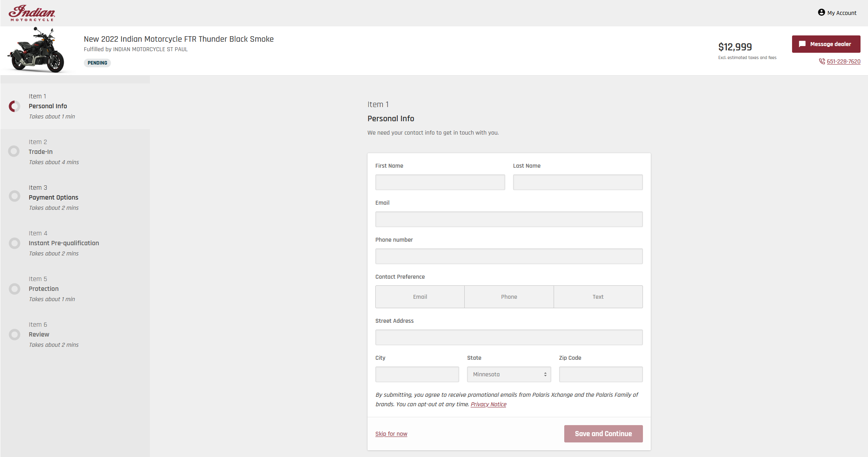The height and width of the screenshot is (457, 868).
Task: Select Email as contact preference
Action: [420, 297]
